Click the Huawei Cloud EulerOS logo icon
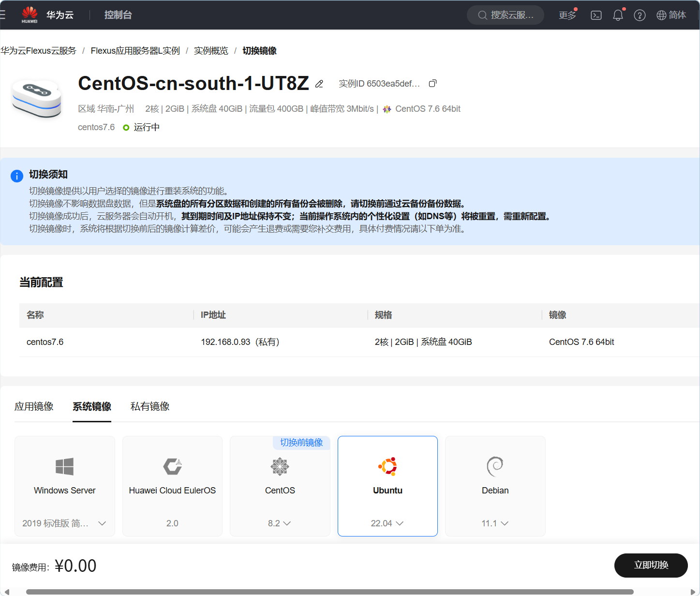Image resolution: width=700 pixels, height=596 pixels. pos(172,467)
